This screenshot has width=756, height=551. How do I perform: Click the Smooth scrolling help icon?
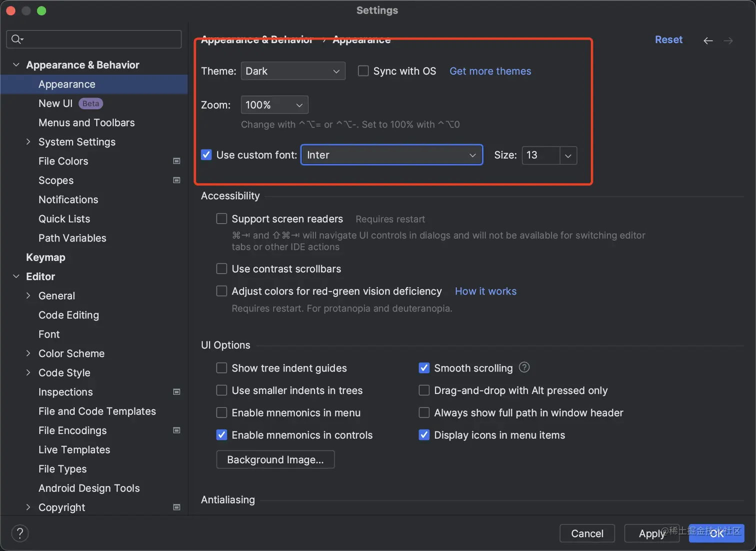[524, 367]
